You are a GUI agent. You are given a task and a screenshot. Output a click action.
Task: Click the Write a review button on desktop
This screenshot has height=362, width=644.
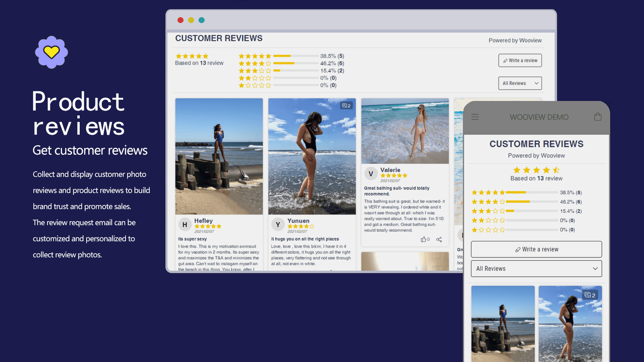click(x=520, y=60)
